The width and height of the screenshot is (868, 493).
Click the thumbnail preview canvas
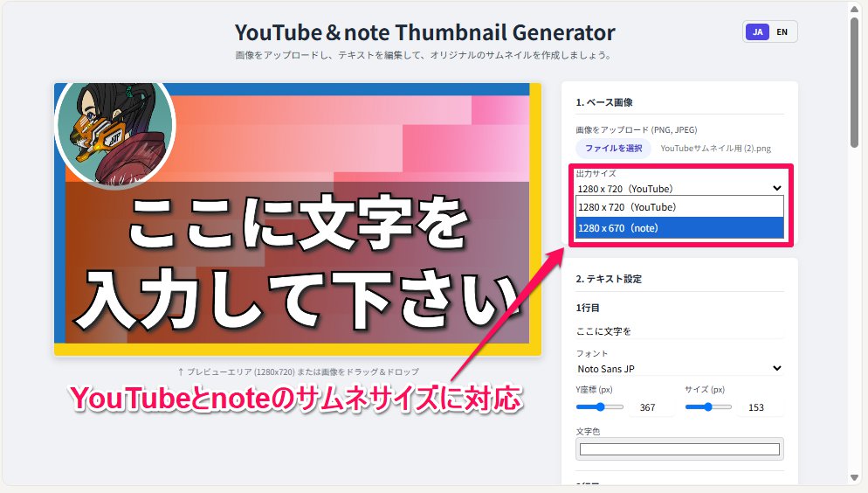click(297, 219)
